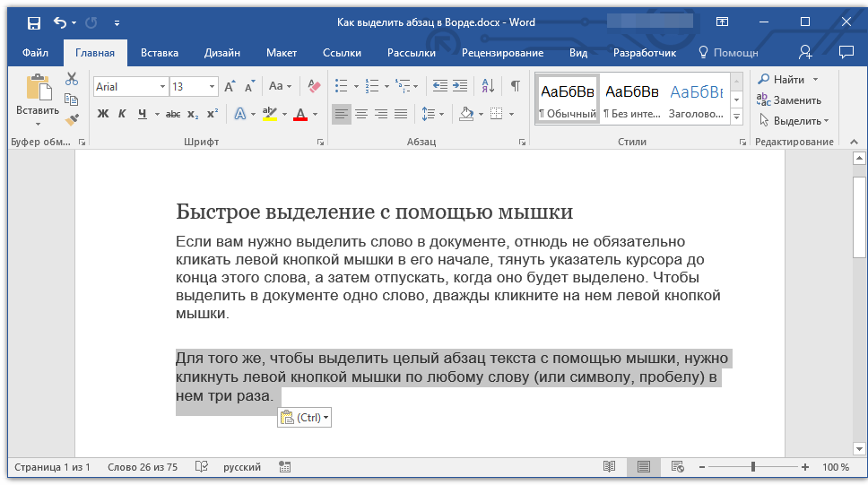The height and width of the screenshot is (485, 868).
Task: Click the zoom slider handle
Action: tap(753, 467)
